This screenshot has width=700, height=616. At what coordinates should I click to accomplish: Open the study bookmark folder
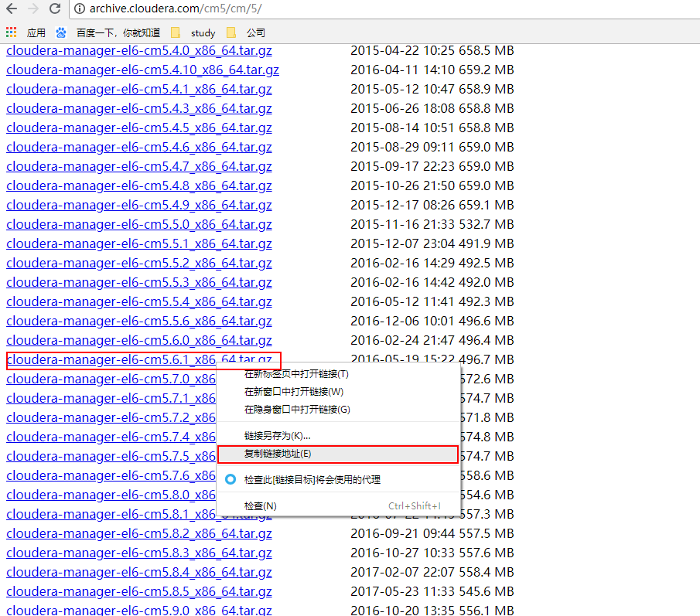pos(193,32)
